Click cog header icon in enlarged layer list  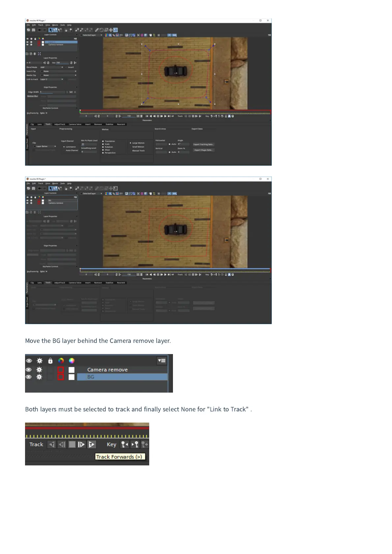click(40, 361)
